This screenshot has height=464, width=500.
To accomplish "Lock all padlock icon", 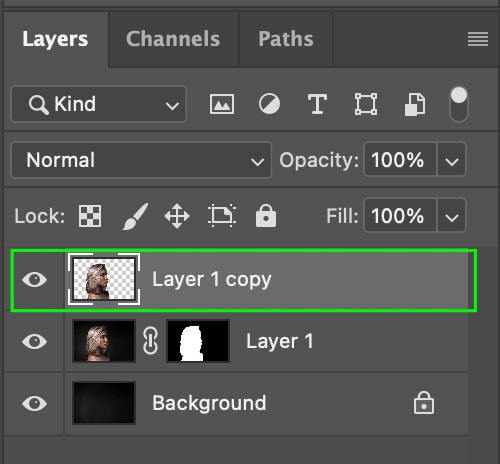I will click(x=266, y=216).
